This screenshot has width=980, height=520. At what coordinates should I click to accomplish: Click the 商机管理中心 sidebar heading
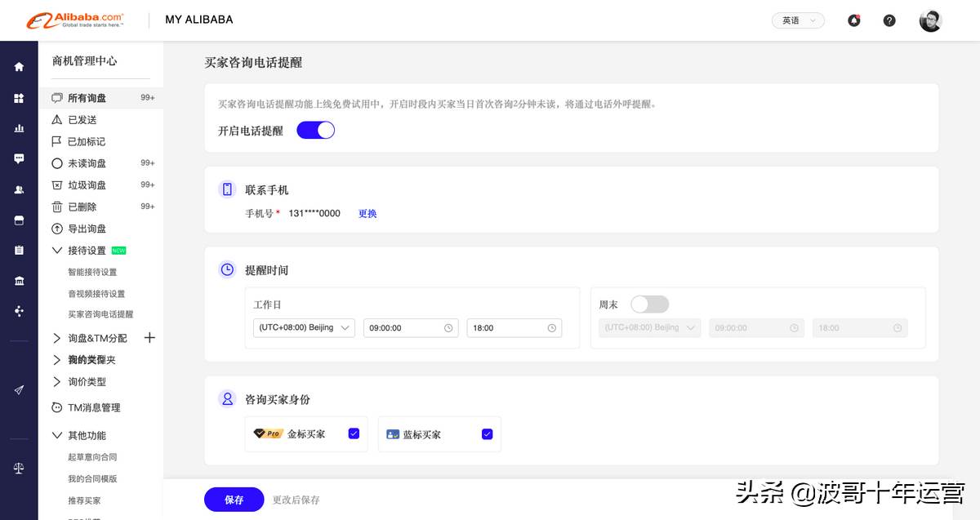tap(84, 61)
